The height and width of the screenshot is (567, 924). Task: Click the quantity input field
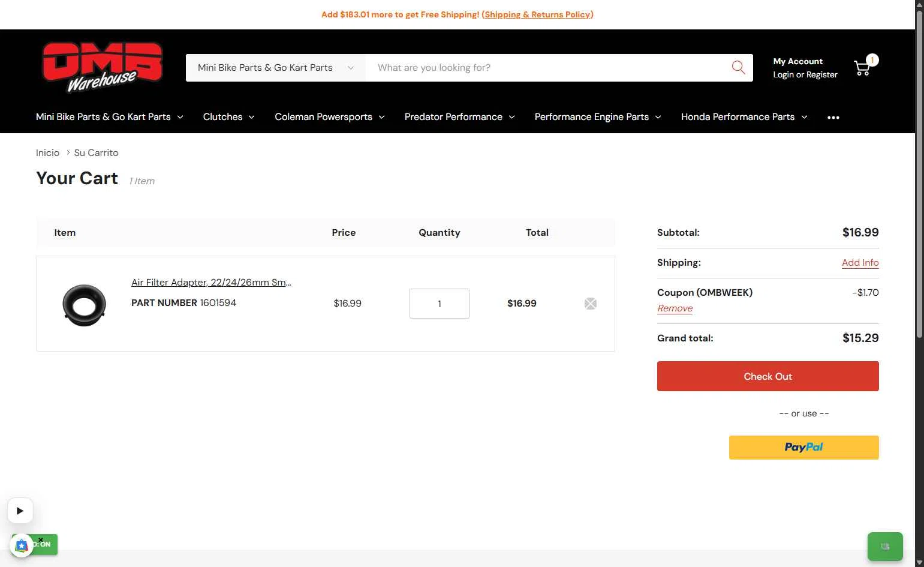[x=440, y=304]
